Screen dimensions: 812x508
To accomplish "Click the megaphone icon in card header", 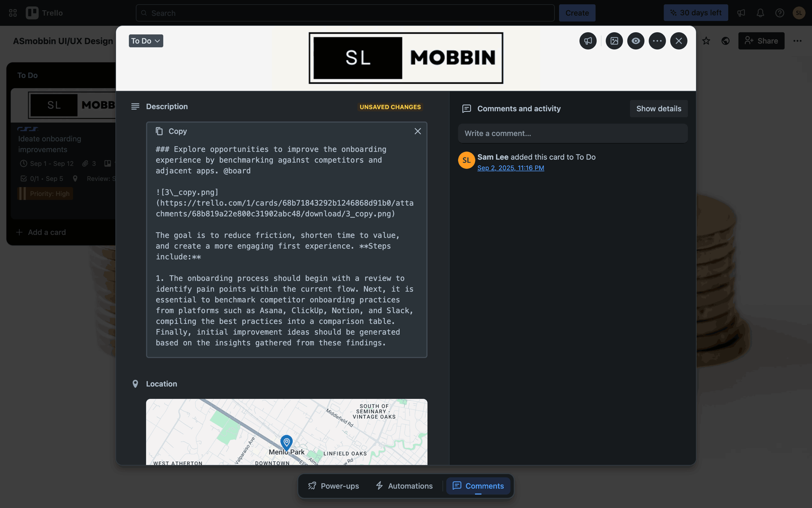I will coord(588,41).
